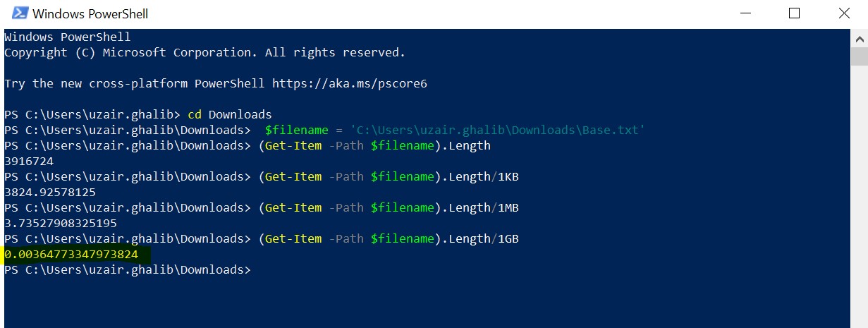Close the Windows PowerShell window

[843, 13]
